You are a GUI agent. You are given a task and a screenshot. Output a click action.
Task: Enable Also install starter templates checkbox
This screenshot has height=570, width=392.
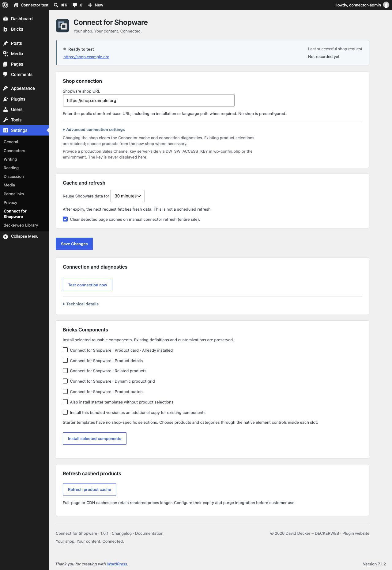point(65,402)
